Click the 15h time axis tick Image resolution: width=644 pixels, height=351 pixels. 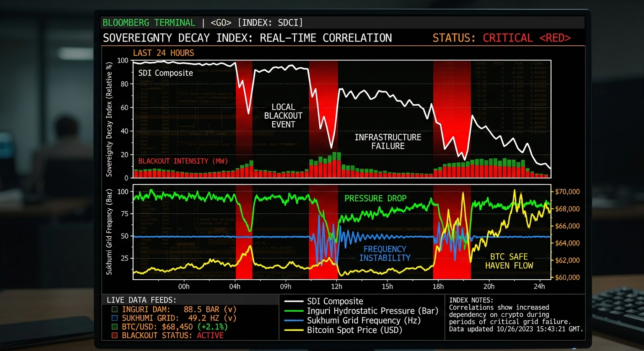click(x=387, y=287)
